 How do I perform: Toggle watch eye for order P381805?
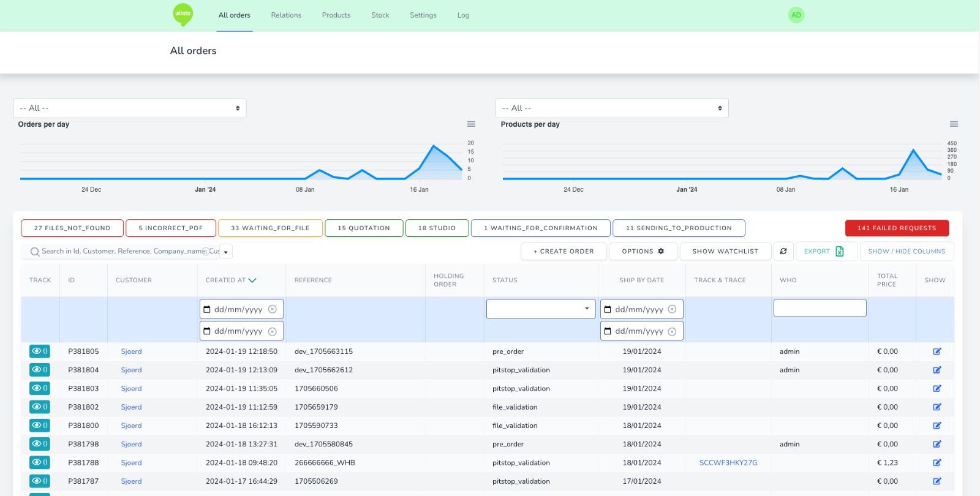pyautogui.click(x=40, y=351)
